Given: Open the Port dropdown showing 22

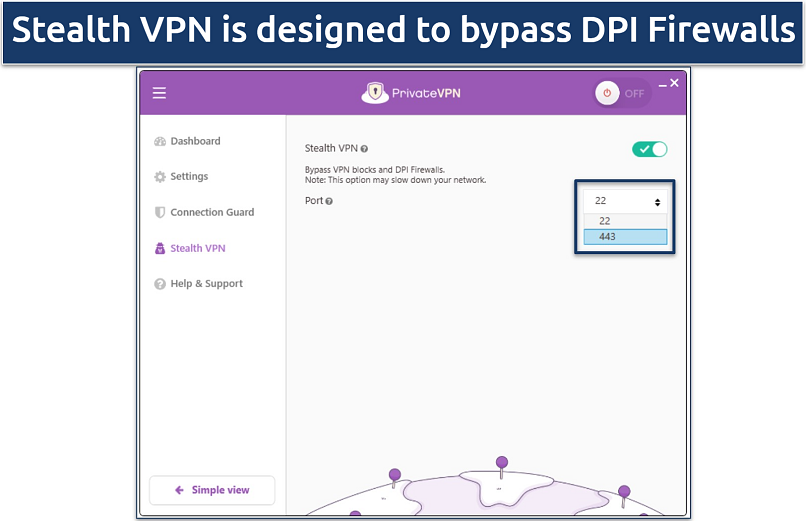Looking at the screenshot, I should [625, 201].
